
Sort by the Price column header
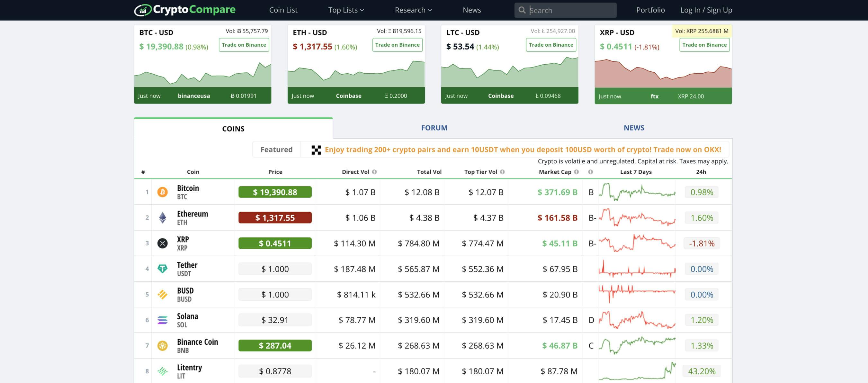(x=275, y=172)
